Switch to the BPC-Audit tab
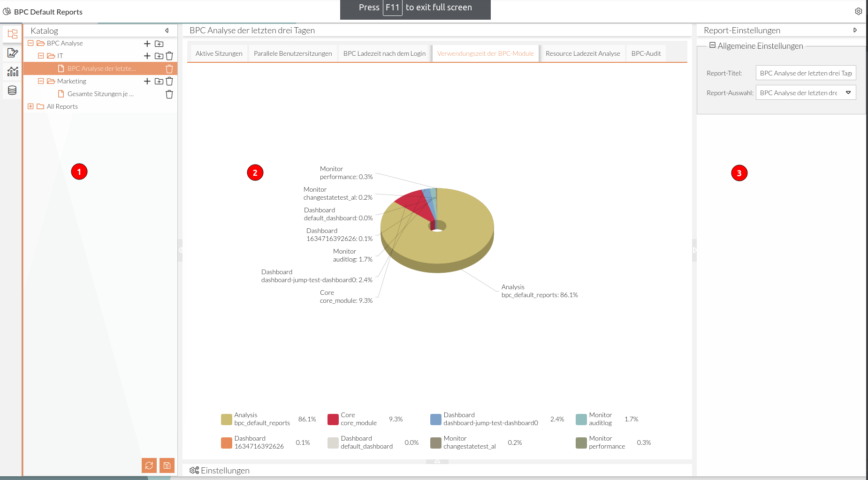The height and width of the screenshot is (480, 868). point(646,53)
